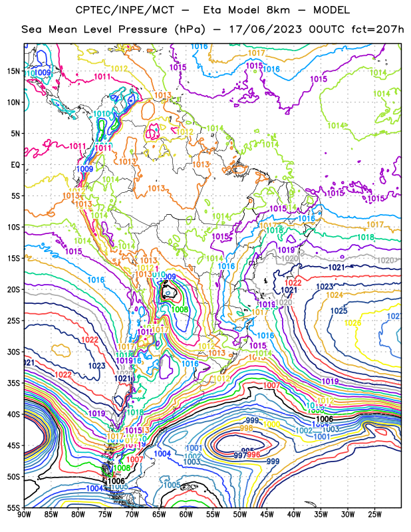Click the '25W' longitude axis label
The width and height of the screenshot is (411, 532).
pyautogui.click(x=375, y=515)
